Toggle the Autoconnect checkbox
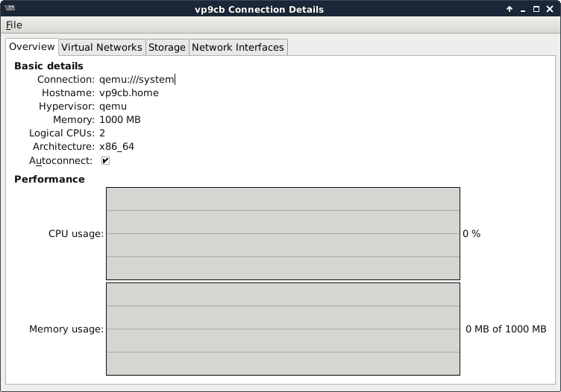The height and width of the screenshot is (392, 561). click(105, 161)
